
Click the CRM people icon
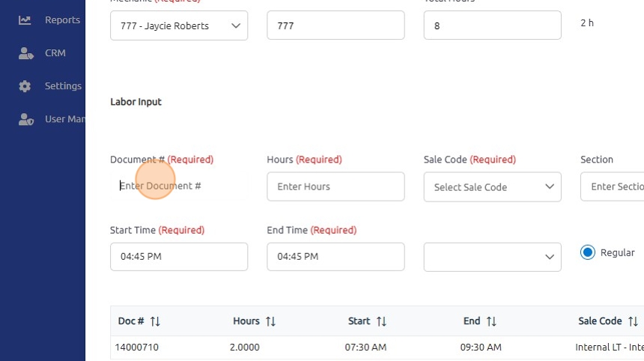25,53
